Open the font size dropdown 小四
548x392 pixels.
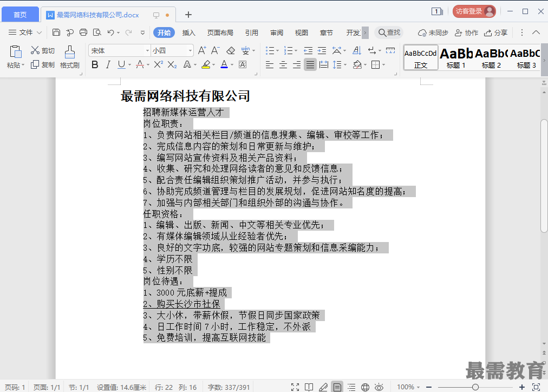(x=190, y=51)
